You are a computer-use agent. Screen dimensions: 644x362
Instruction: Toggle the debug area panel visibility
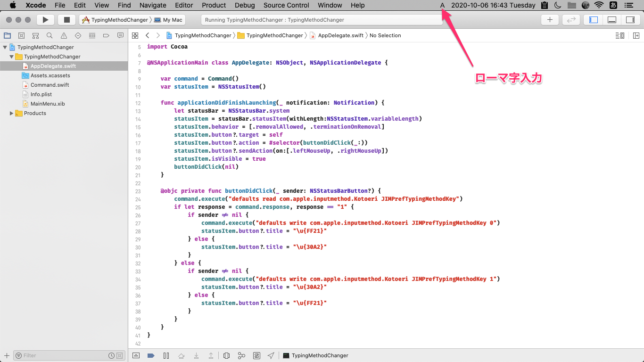612,20
